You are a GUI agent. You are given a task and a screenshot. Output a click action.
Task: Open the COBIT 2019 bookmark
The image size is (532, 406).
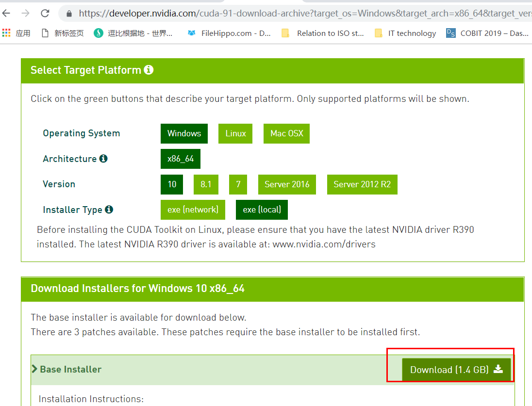tap(487, 33)
